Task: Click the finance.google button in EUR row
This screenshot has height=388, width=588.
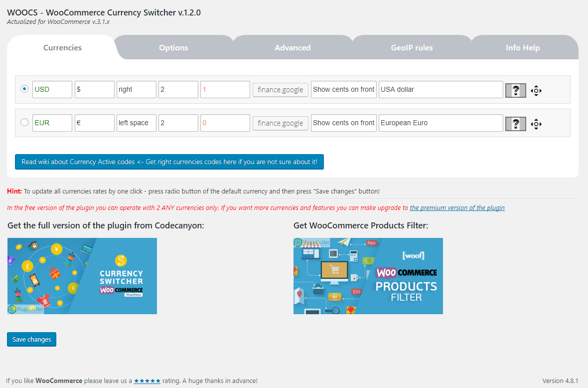Action: coord(281,123)
